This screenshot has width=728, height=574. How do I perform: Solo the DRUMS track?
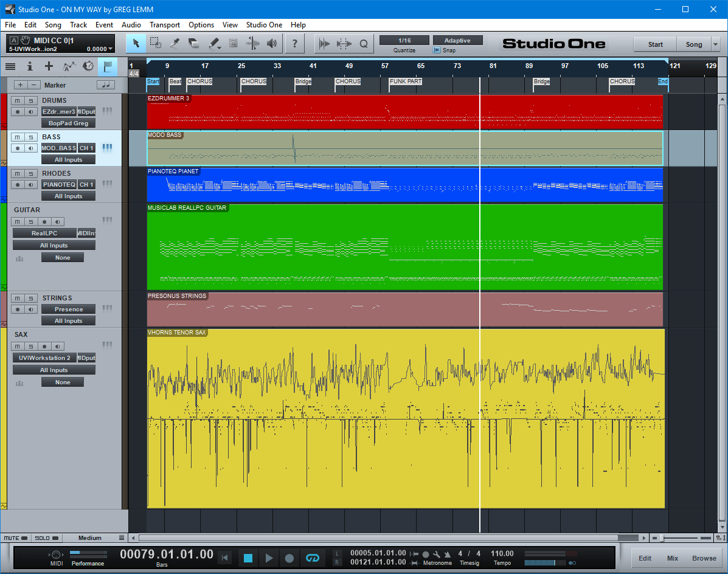(30, 100)
